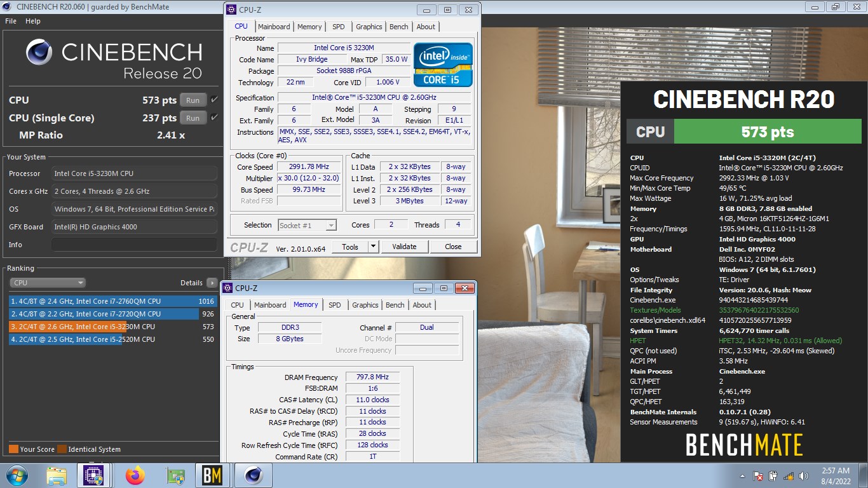This screenshot has height=488, width=868.
Task: Click the Core Speed value 2991.78 MHz
Action: coord(309,167)
